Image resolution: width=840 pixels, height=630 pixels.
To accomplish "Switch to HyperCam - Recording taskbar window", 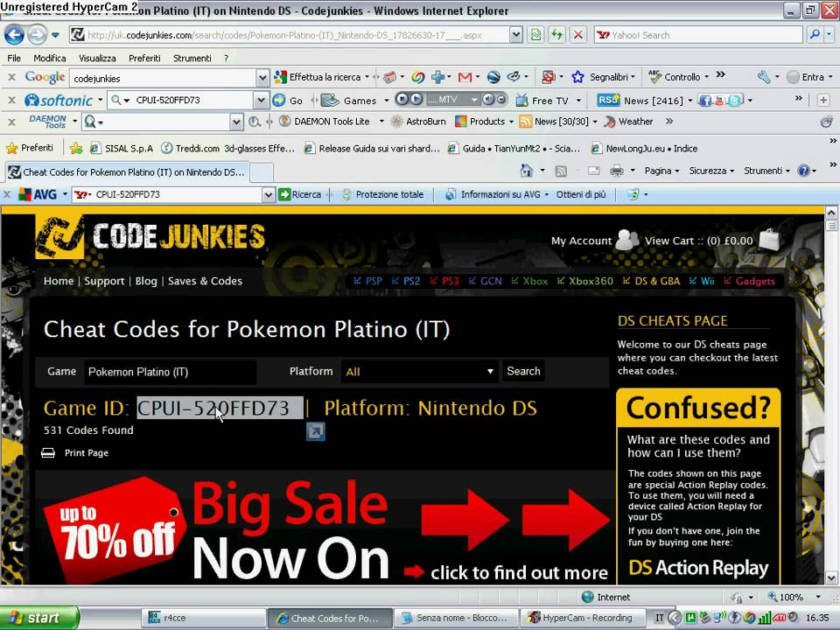I will point(584,618).
